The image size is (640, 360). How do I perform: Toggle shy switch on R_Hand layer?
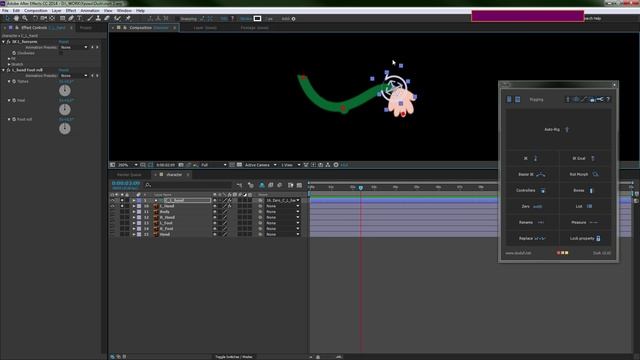click(x=215, y=218)
